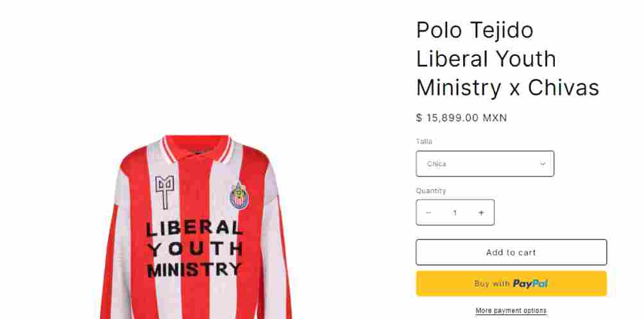
Task: Add the polo to cart
Action: coord(511,252)
